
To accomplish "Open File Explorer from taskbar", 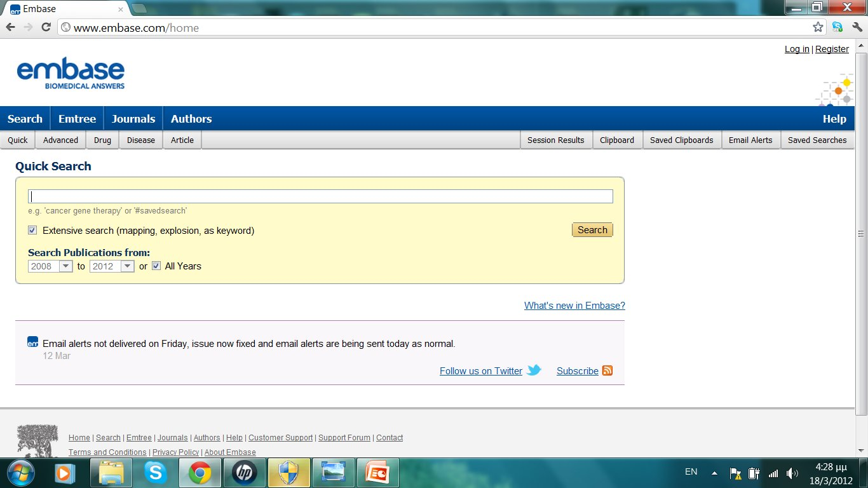I will pos(111,473).
